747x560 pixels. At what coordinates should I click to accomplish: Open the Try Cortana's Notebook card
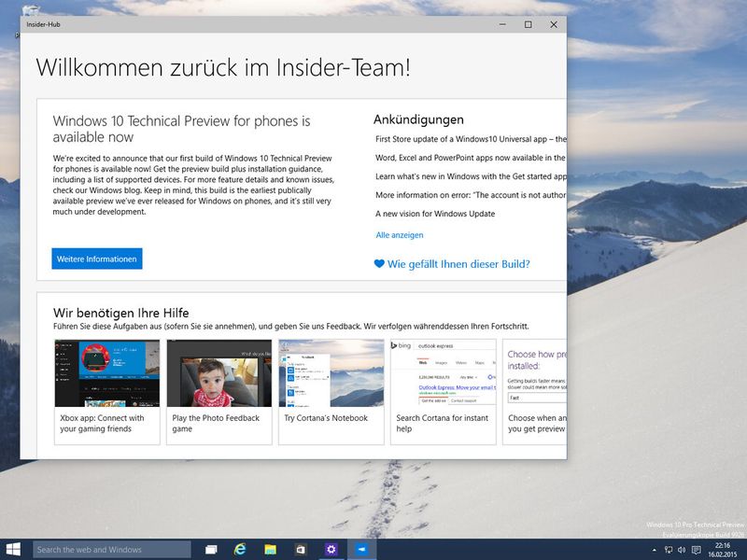[x=331, y=392]
